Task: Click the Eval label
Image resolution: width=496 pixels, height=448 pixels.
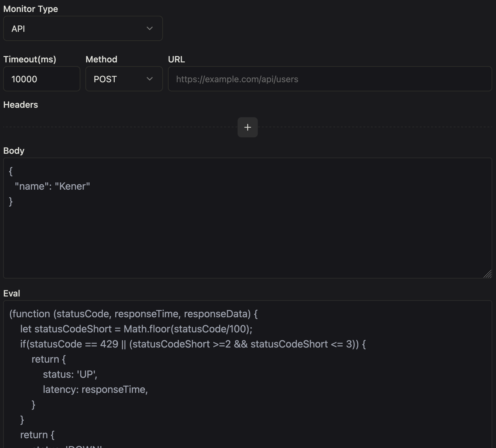Action: 12,293
